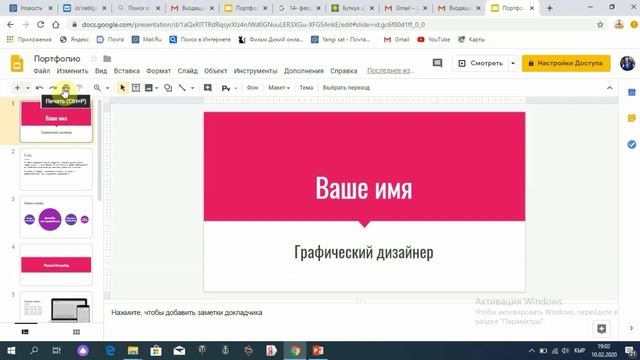Screen dimensions: 640x360
Task: Open new slide layout dropdown arrow
Action: (27, 88)
